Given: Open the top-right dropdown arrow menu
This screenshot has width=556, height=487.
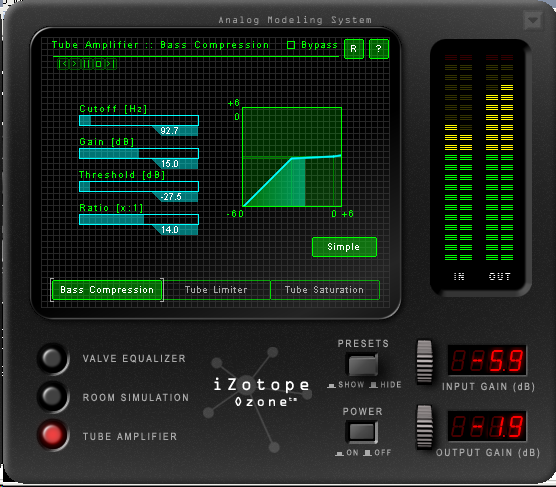Looking at the screenshot, I should click(x=533, y=21).
